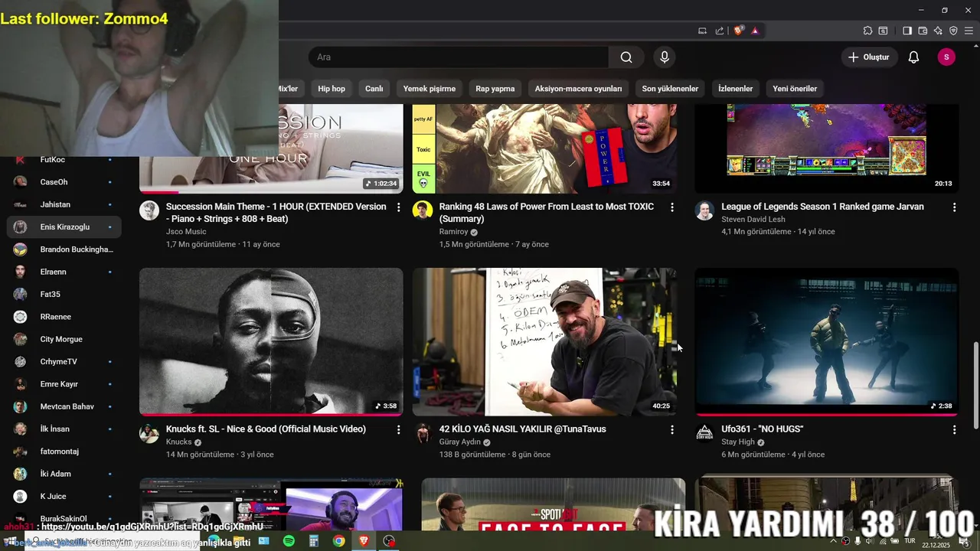Open the account avatar with letter S
The width and height of the screenshot is (980, 551).
pos(946,57)
